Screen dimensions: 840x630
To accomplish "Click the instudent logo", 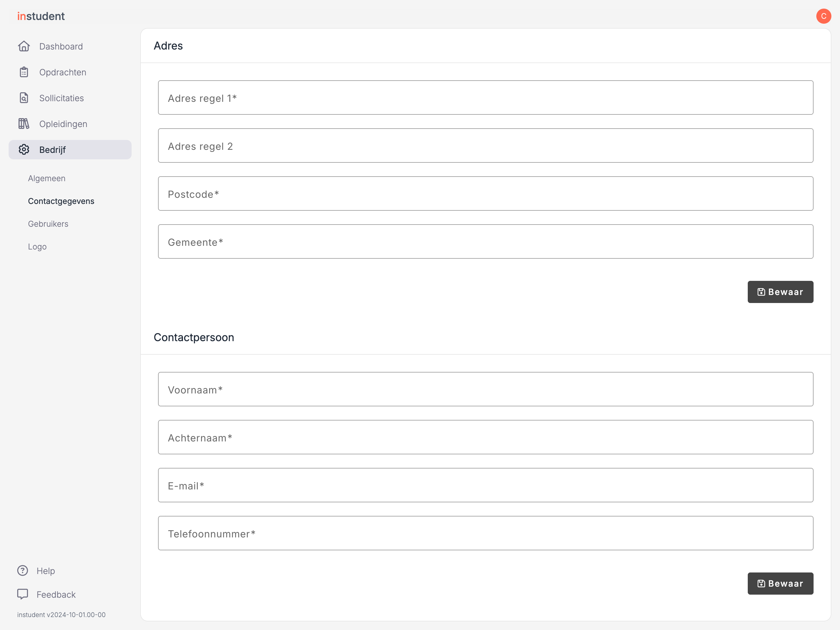I will pyautogui.click(x=41, y=16).
